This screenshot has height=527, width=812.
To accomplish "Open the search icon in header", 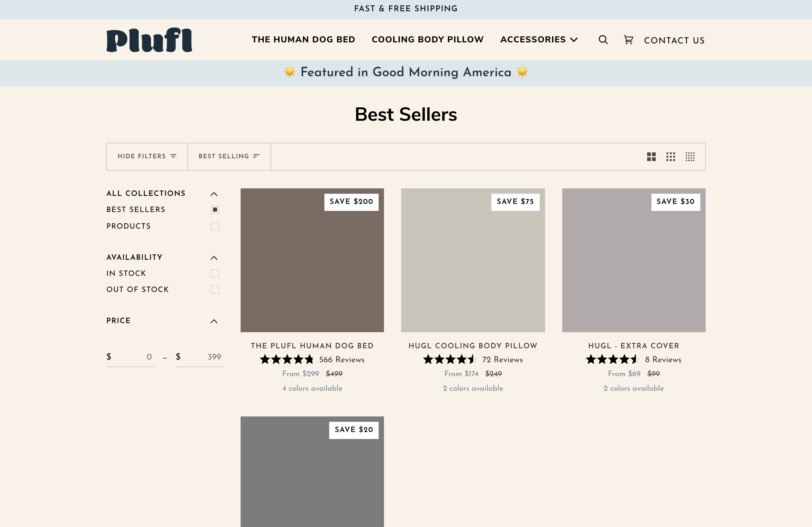I will pos(603,40).
